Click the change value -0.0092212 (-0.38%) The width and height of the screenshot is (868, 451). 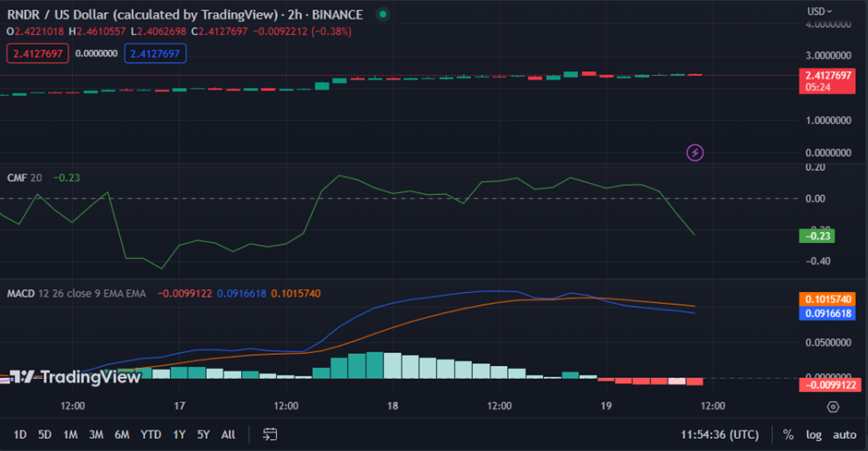pos(302,31)
